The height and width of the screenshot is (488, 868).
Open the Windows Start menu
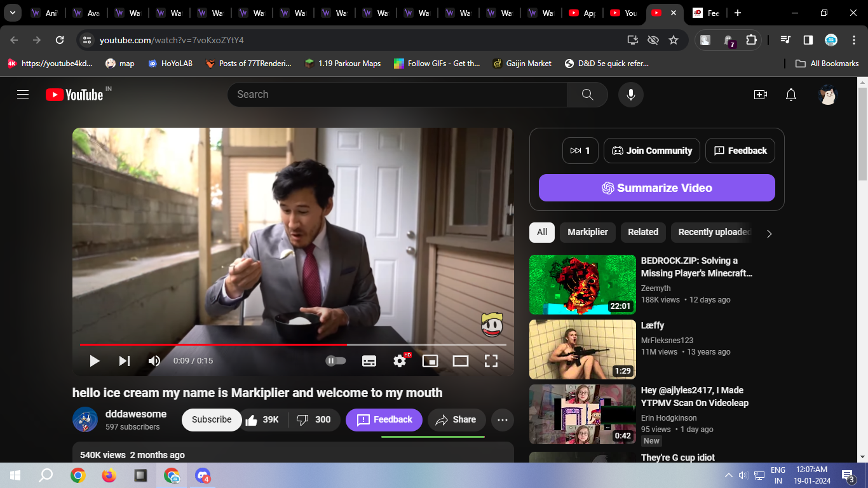[x=15, y=475]
